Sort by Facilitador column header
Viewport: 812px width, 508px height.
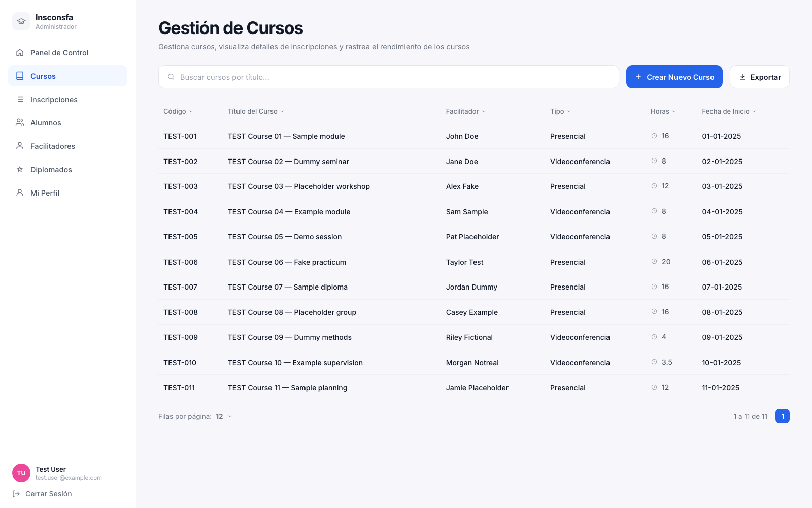click(466, 111)
